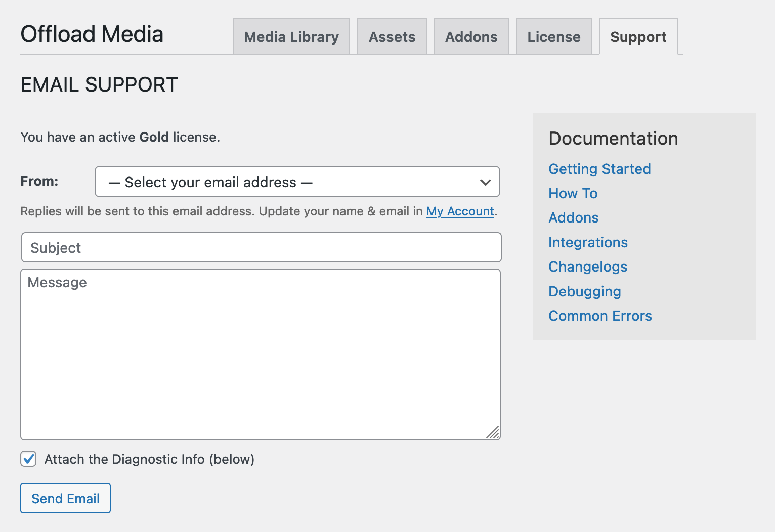Click into the Subject field
775x532 pixels.
point(262,247)
